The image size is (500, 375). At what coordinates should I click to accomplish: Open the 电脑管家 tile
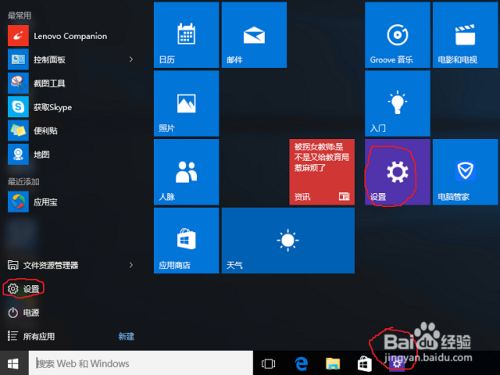(x=465, y=172)
